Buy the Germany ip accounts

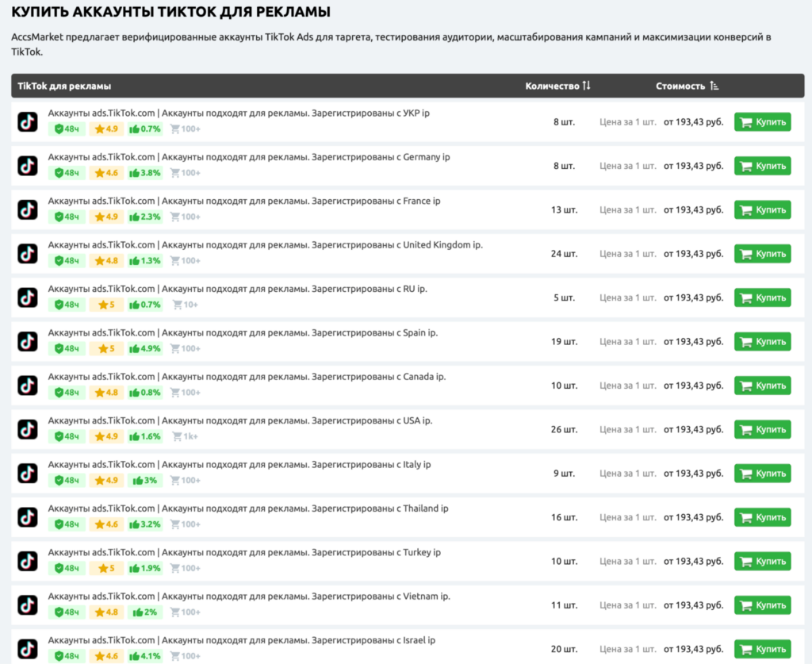click(762, 166)
